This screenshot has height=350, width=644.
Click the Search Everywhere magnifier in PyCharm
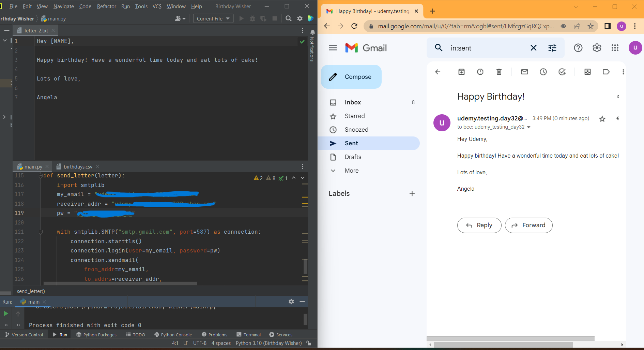pos(289,18)
